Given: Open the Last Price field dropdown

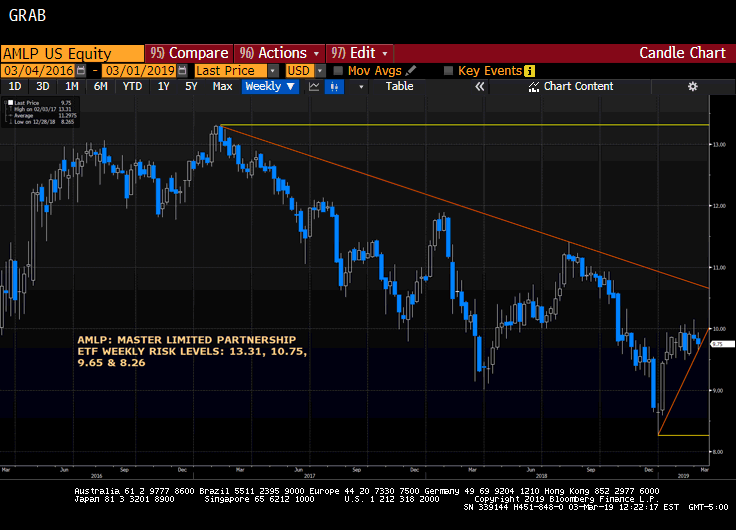Looking at the screenshot, I should 273,71.
